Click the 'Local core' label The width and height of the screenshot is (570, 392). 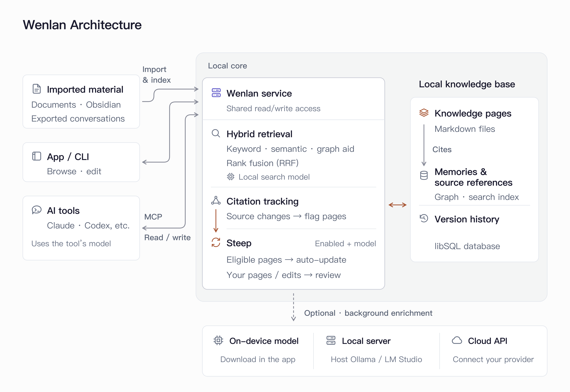(x=228, y=66)
